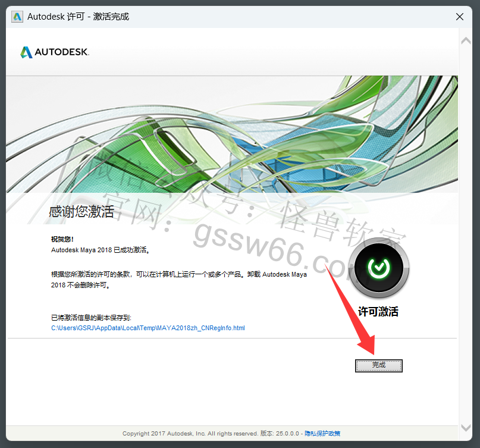Click the 许可激活 label under the icon
The height and width of the screenshot is (448, 480).
[378, 311]
